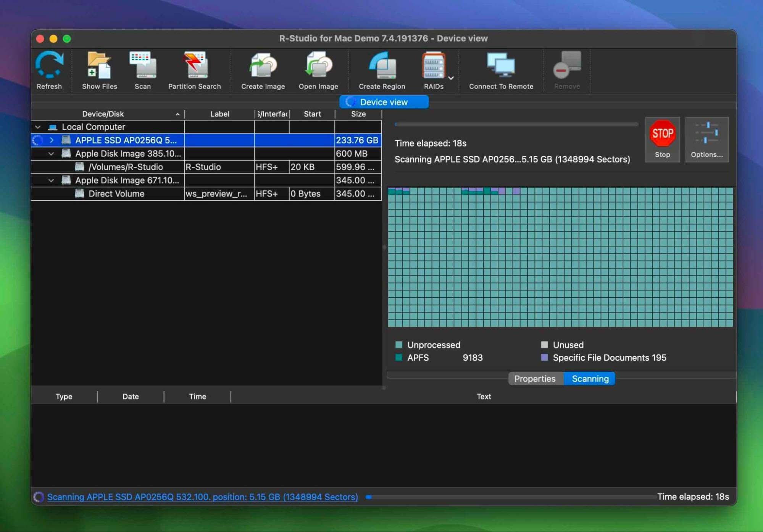Click the Type log column header
The image size is (763, 532).
64,397
